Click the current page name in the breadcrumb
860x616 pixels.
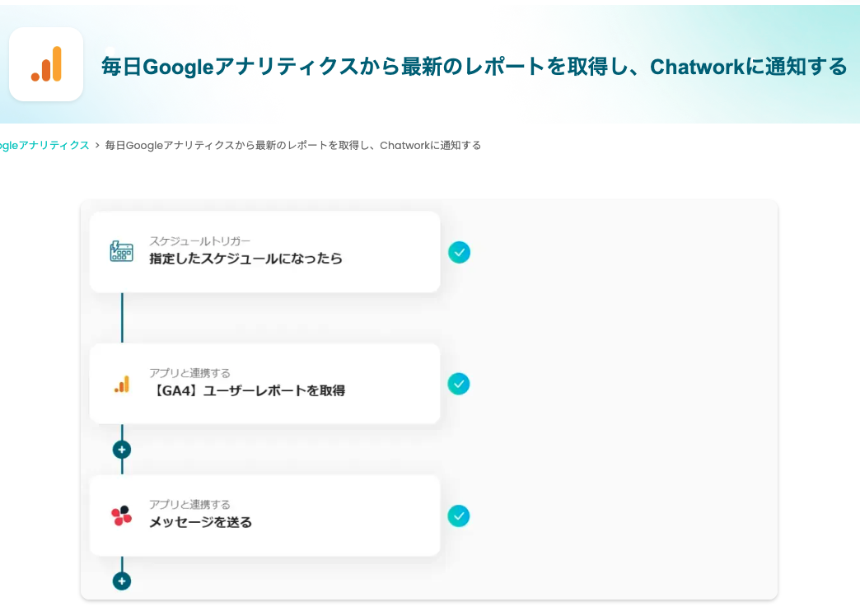[292, 145]
